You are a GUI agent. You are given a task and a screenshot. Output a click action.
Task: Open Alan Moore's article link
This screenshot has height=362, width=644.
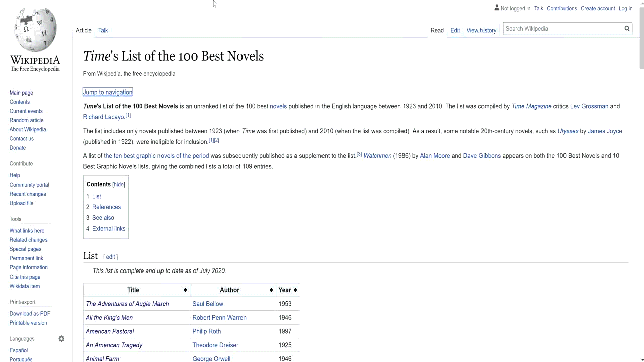pos(435,156)
